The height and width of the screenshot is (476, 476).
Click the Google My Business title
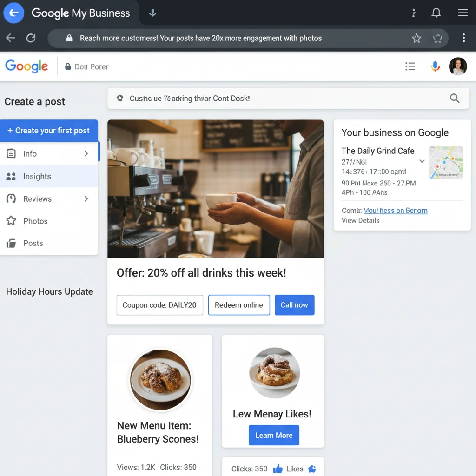tap(81, 13)
